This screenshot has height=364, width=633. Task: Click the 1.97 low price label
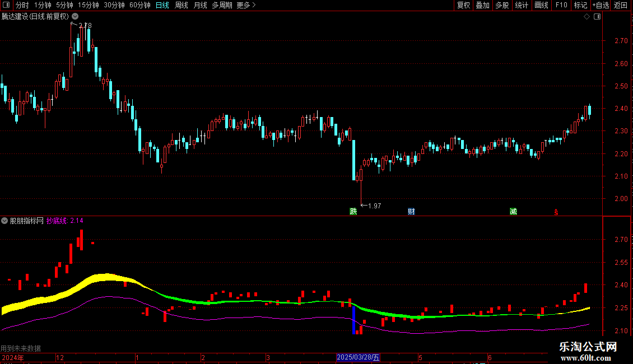pos(374,206)
